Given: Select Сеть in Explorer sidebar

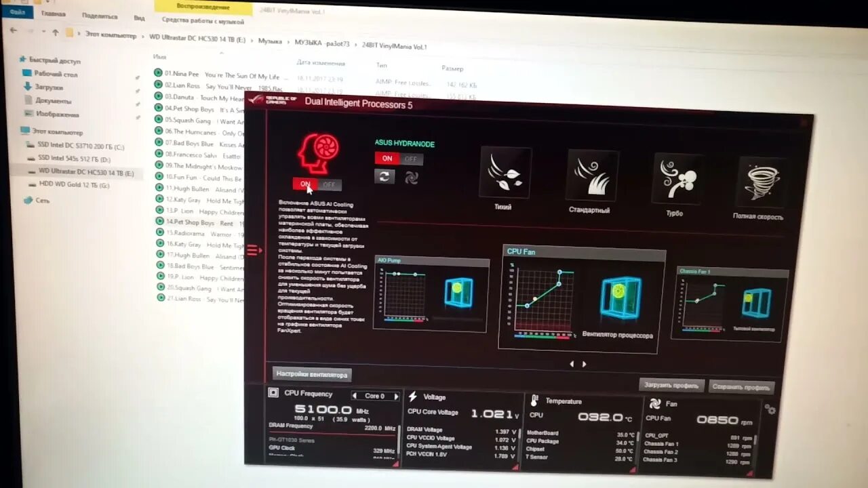Looking at the screenshot, I should pos(37,201).
